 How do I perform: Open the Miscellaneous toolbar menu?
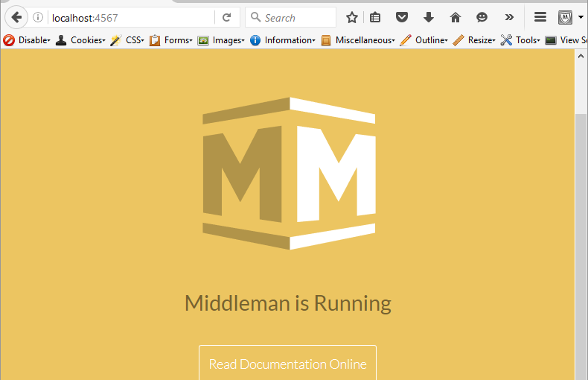coord(358,40)
